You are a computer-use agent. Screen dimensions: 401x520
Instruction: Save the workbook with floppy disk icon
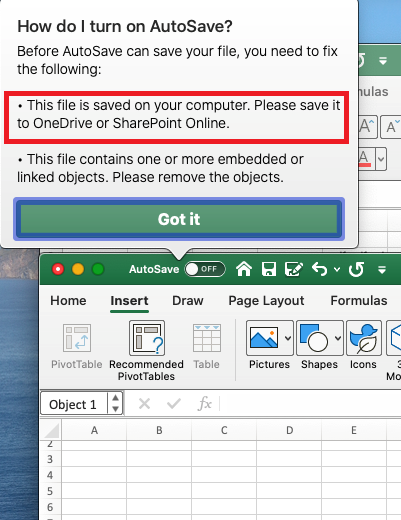[x=269, y=269]
